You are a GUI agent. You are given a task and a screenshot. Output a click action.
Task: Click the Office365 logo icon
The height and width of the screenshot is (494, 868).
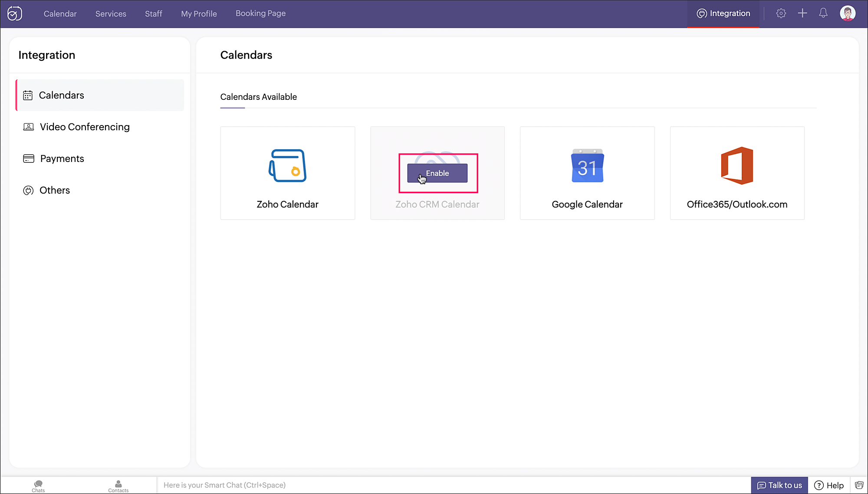737,166
